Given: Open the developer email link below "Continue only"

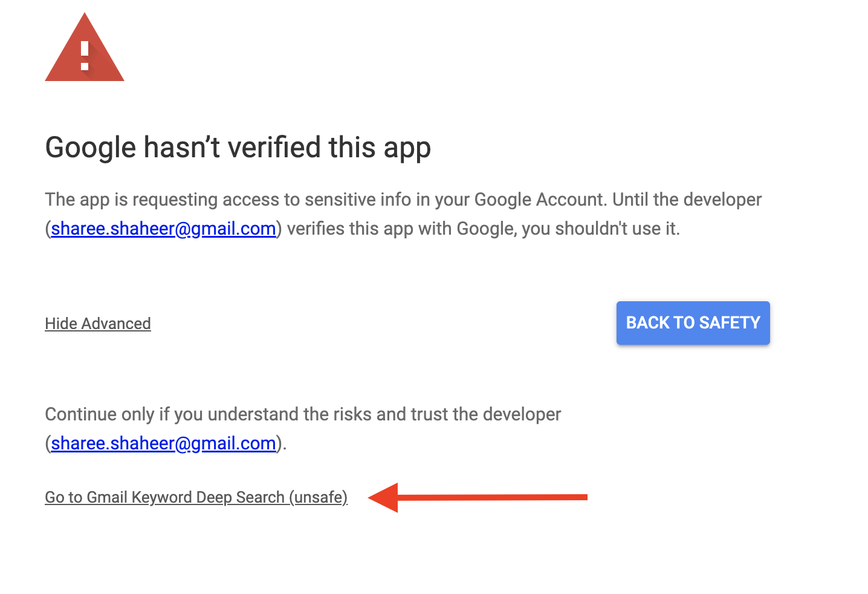Looking at the screenshot, I should tap(163, 443).
